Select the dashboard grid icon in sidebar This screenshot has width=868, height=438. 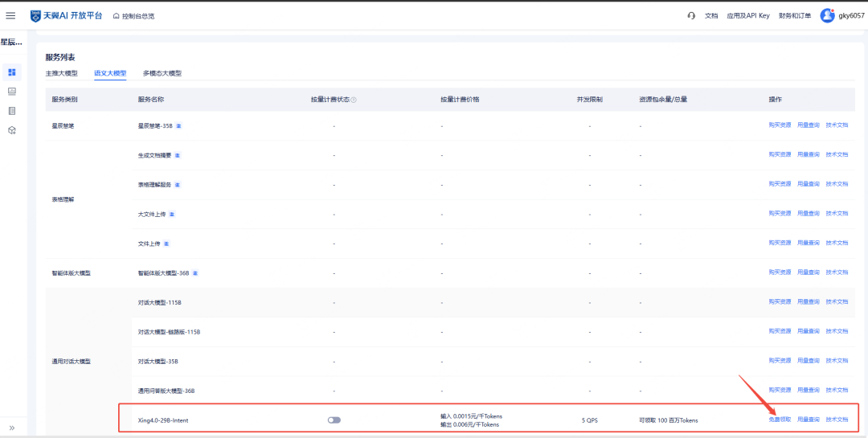click(12, 72)
